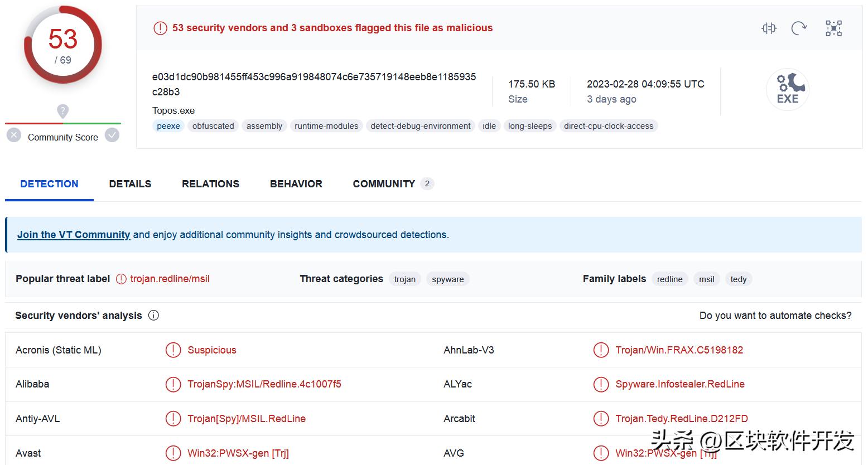Click the malicious warning icon in banner
Screen dimensions: 868x465
[160, 28]
